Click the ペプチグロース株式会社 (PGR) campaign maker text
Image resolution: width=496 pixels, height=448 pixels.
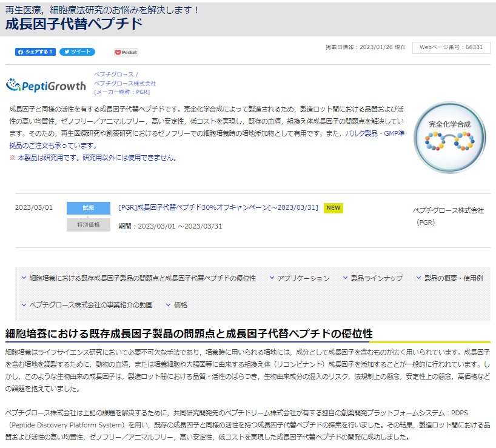(448, 216)
